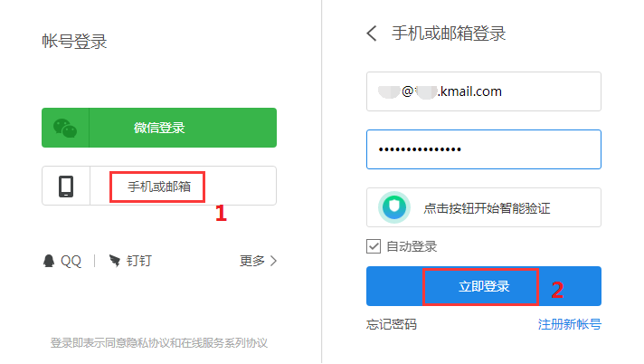Choose 钉钉 login text

[139, 261]
